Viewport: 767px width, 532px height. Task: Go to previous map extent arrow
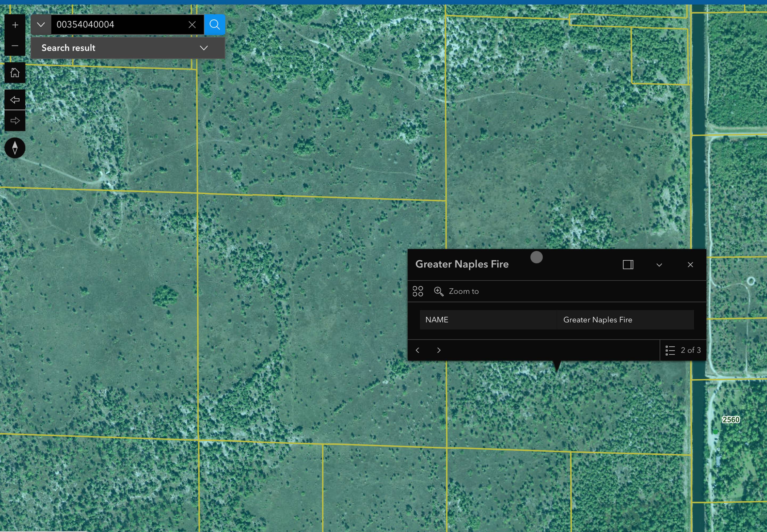click(x=15, y=100)
